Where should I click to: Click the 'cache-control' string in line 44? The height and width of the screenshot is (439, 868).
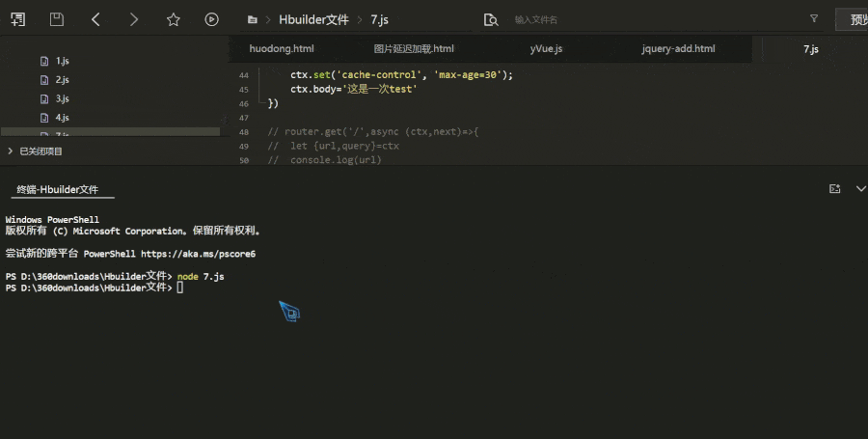[379, 74]
